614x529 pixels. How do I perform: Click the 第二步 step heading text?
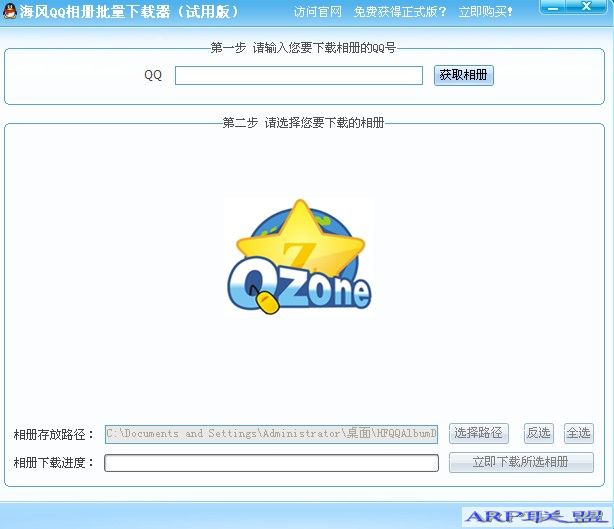(303, 123)
